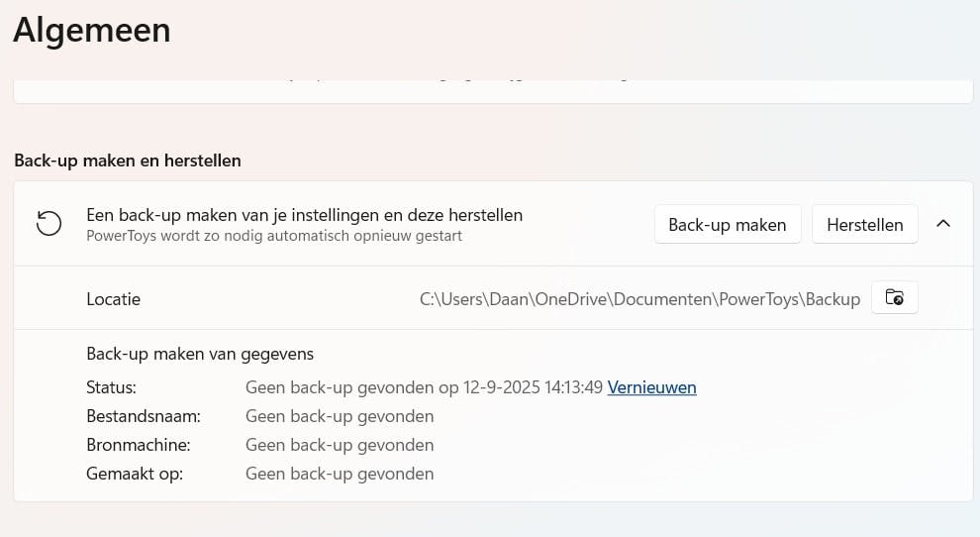The width and height of the screenshot is (980, 537).
Task: Open the backup location folder picker icon
Action: click(894, 298)
